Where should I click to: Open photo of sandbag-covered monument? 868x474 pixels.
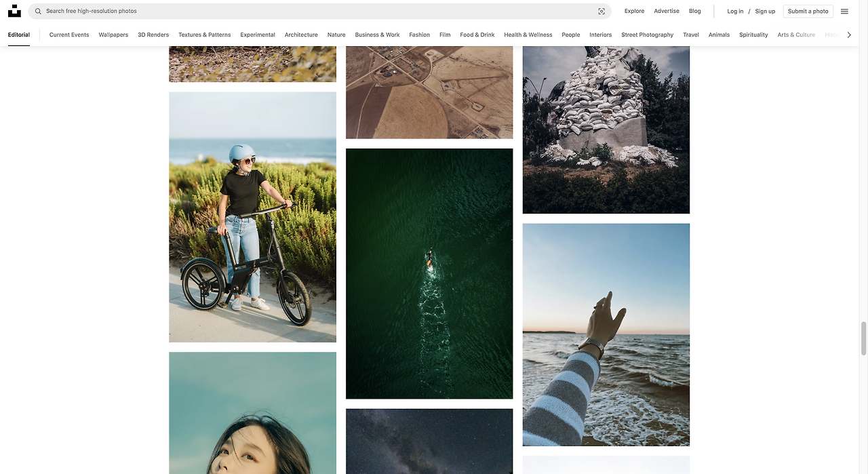606,130
